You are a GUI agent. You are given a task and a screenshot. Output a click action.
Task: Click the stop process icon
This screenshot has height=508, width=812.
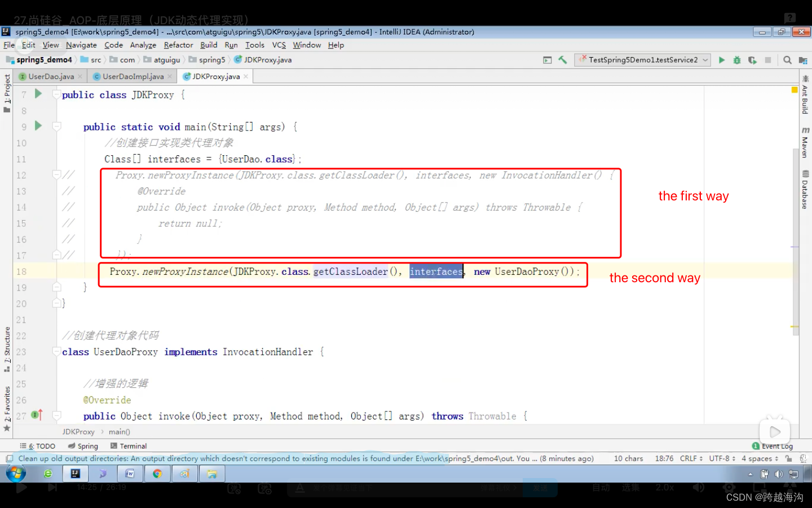tap(767, 60)
